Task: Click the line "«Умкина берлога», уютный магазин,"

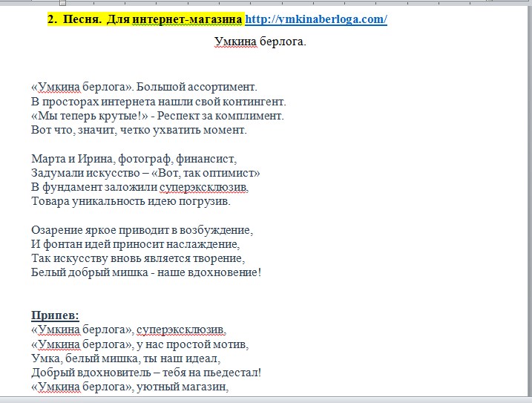Action: point(130,387)
